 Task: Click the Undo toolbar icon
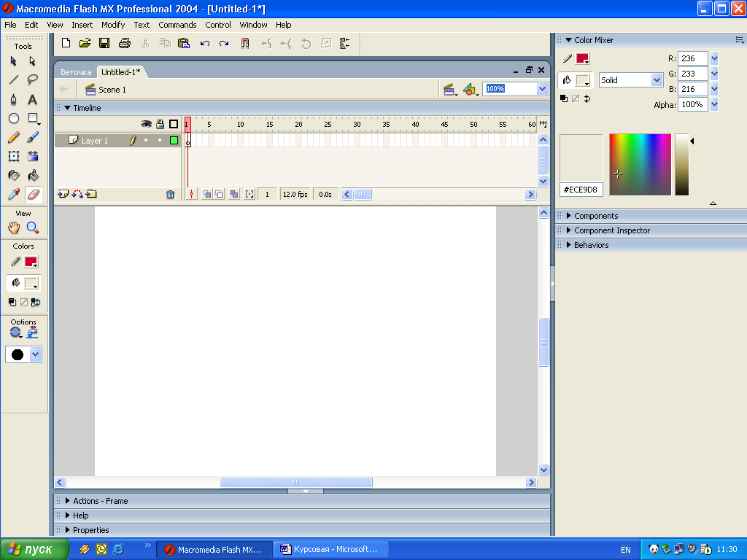point(205,43)
